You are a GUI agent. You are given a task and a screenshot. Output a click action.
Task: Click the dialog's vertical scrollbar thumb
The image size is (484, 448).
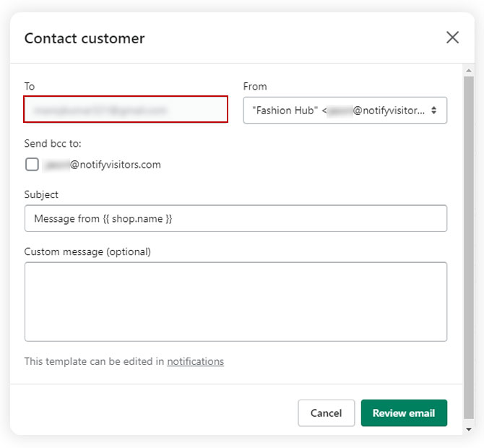click(x=468, y=246)
